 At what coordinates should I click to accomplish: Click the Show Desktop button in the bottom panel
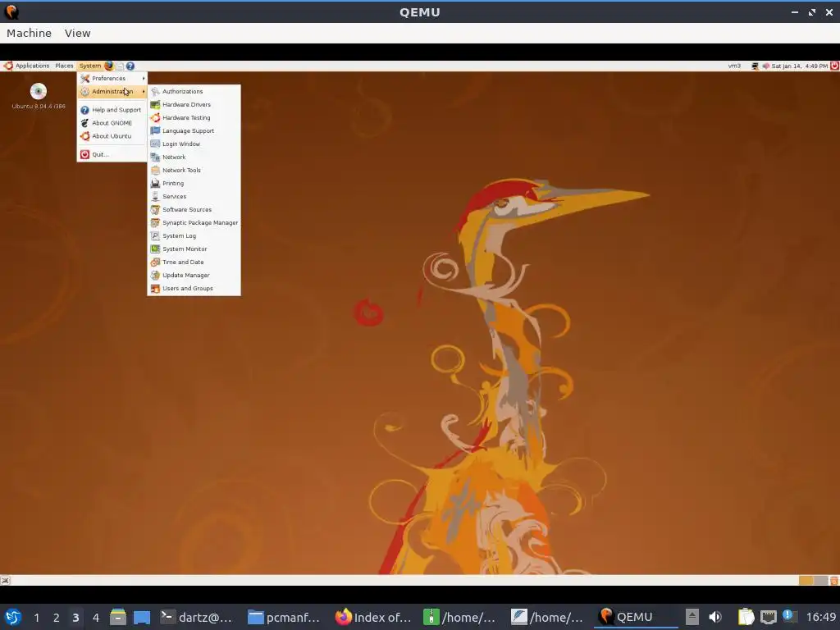point(6,581)
